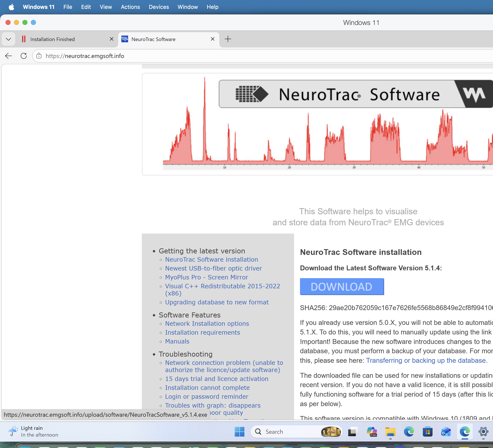
Task: Open the Light rain weather widget
Action: click(x=33, y=431)
